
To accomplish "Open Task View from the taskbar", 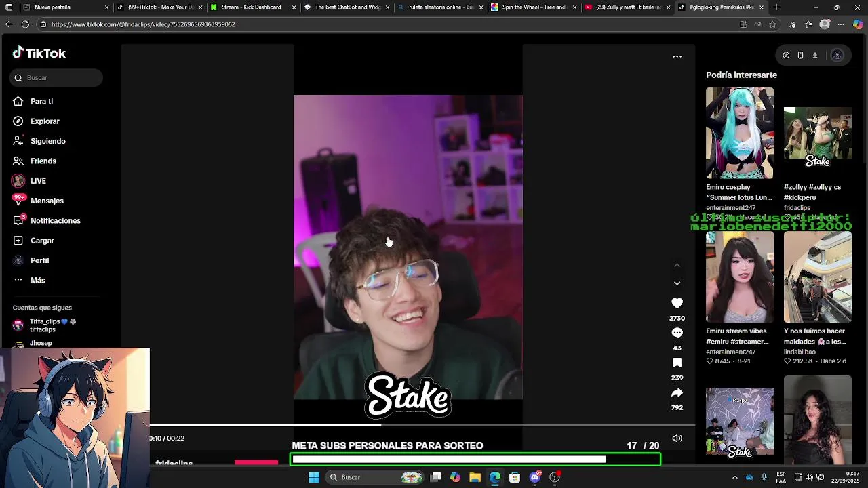I will pos(436,477).
